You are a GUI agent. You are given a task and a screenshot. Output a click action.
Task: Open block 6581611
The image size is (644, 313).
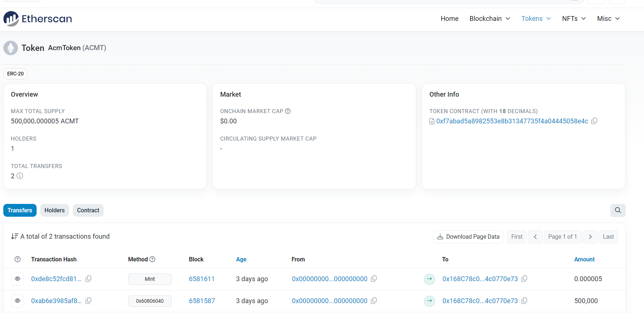click(x=202, y=279)
